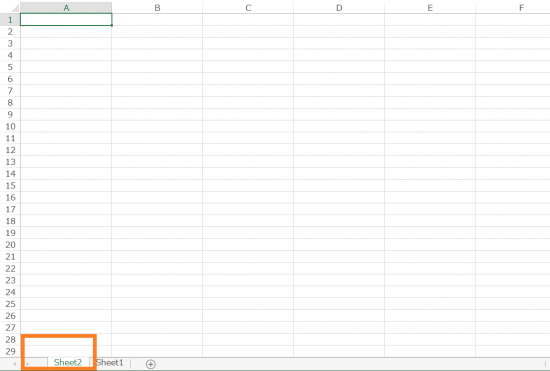Select row 3 header

[10, 43]
